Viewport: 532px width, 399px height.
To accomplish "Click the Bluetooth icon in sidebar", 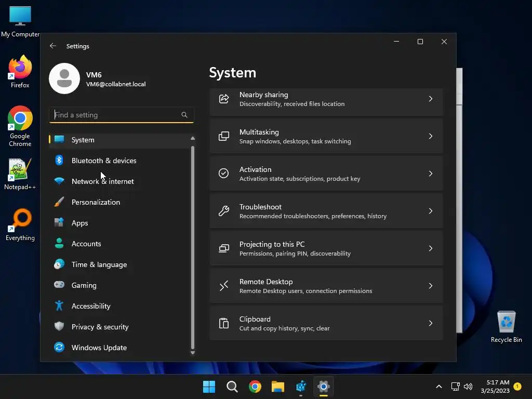I will tap(59, 160).
